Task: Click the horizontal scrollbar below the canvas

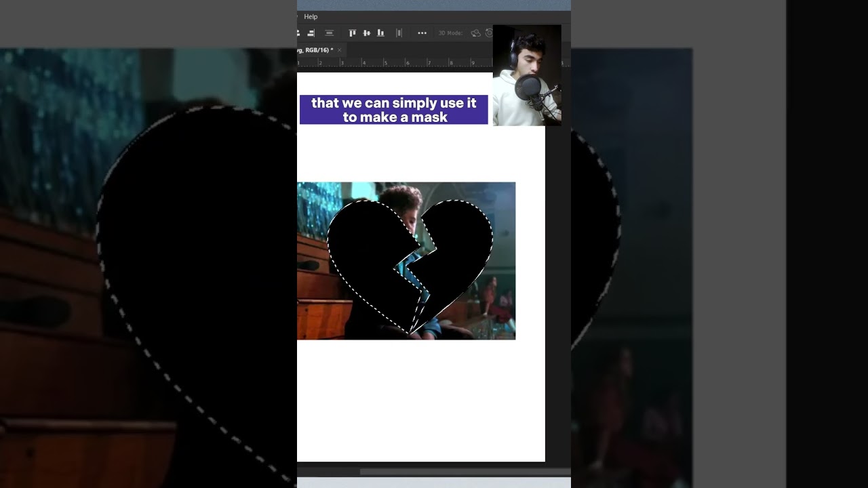Action: [465, 472]
